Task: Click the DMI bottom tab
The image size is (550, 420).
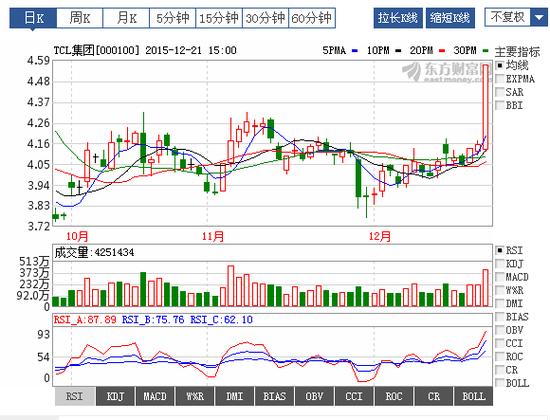Action: (235, 396)
